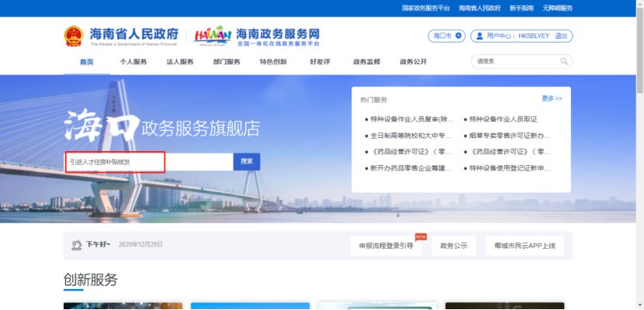Open the 法人服务 menu
Screen dimensions: 644x310
pos(180,62)
